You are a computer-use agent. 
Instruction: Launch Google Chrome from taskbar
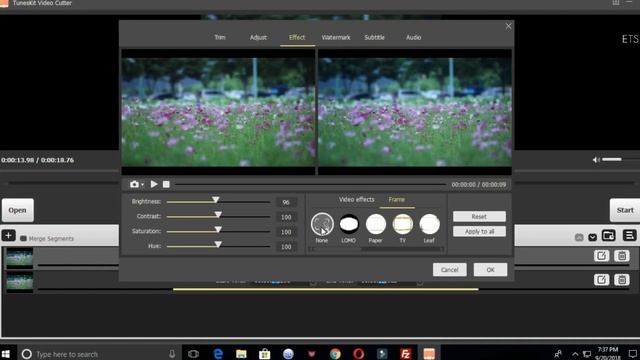(335, 354)
